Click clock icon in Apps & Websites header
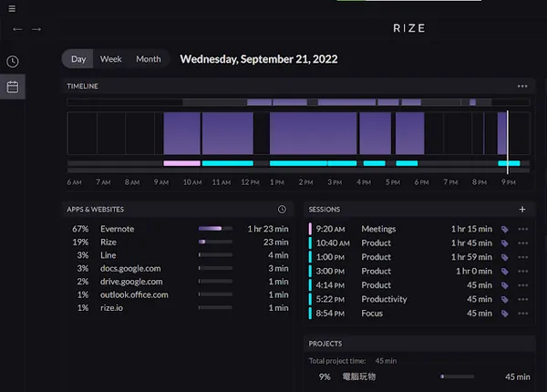 pyautogui.click(x=282, y=210)
